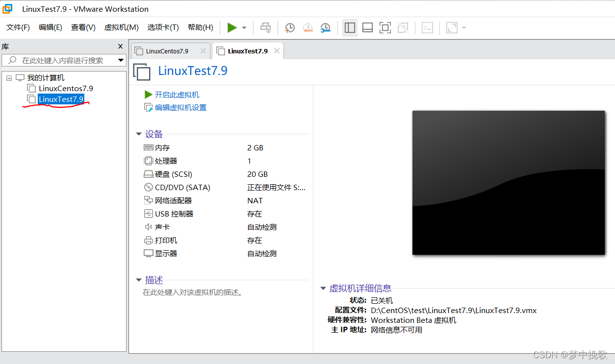Click the take snapshot toolbar icon
Viewport: 615px width, 364px height.
pyautogui.click(x=290, y=28)
